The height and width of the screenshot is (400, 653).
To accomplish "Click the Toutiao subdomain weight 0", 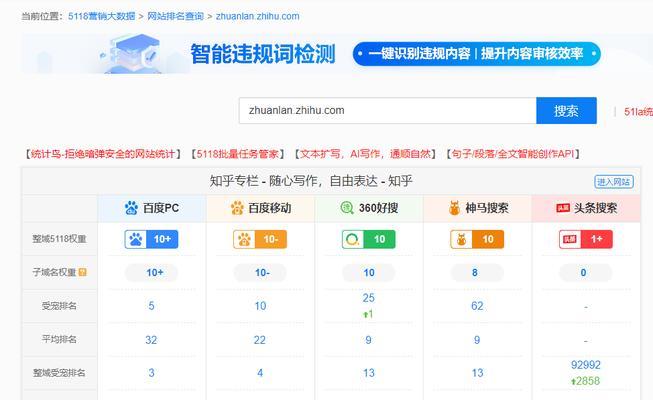I will tap(583, 273).
